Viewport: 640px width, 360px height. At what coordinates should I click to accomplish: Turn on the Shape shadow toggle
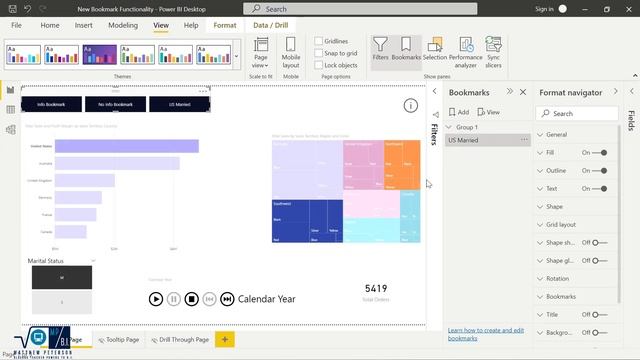pos(600,242)
